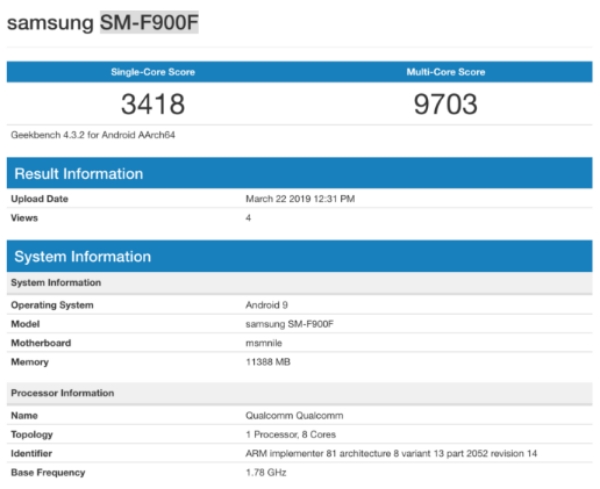Select the Motherboard label
600x489 pixels.
(41, 343)
